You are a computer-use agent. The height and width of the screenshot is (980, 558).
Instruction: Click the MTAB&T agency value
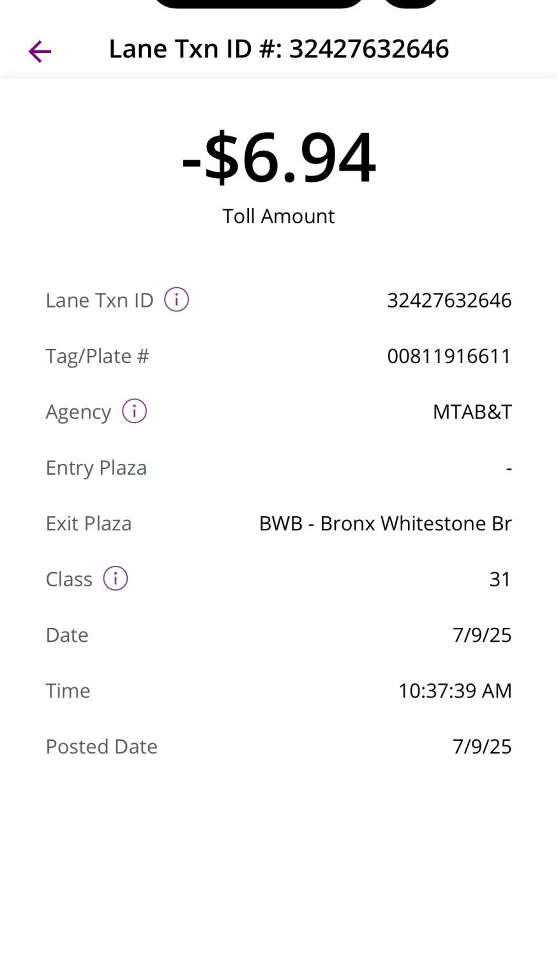tap(472, 412)
